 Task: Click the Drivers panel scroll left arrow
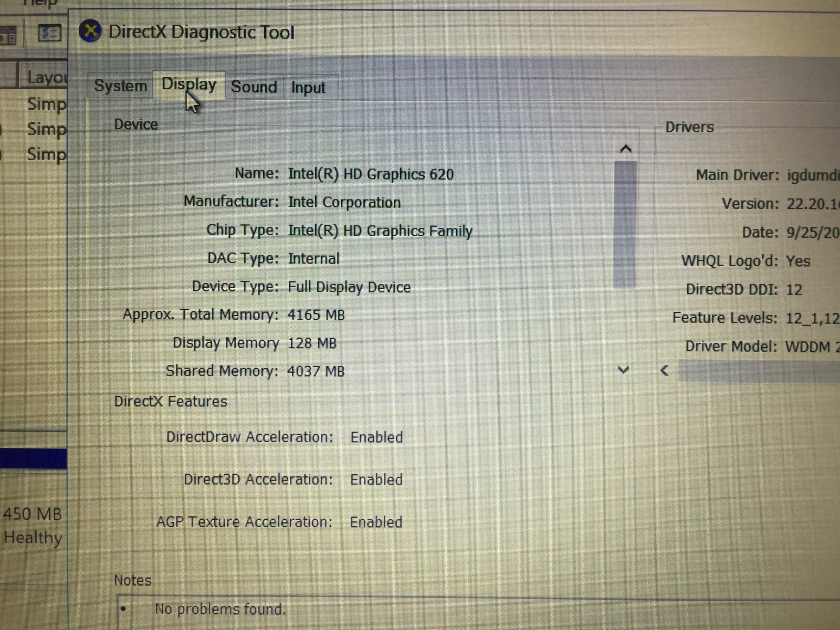pos(664,371)
